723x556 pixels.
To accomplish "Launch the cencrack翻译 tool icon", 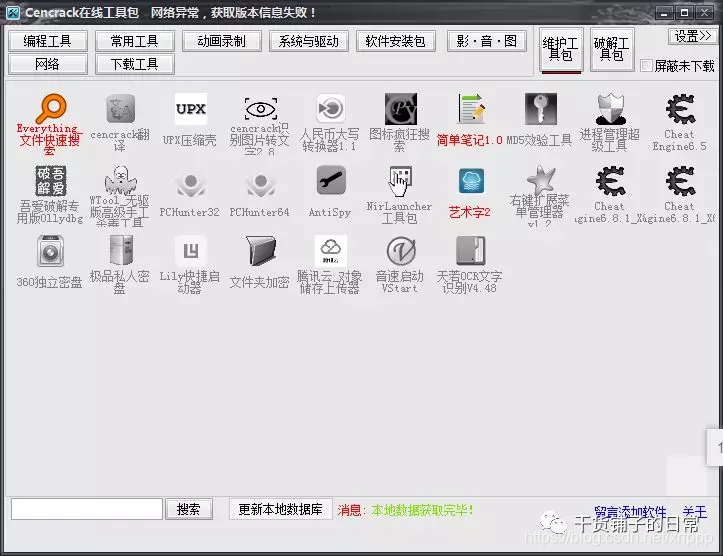I will pyautogui.click(x=120, y=109).
